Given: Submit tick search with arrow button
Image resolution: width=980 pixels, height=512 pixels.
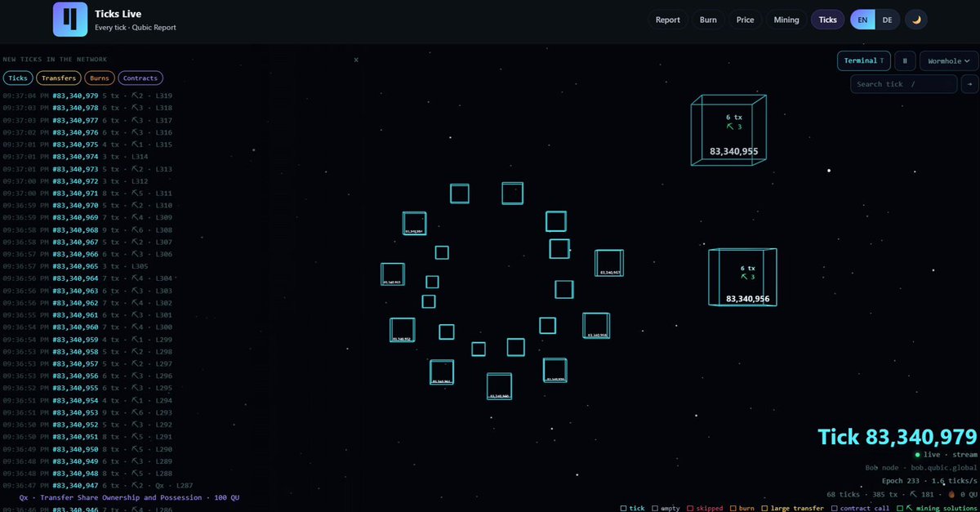Looking at the screenshot, I should 969,84.
